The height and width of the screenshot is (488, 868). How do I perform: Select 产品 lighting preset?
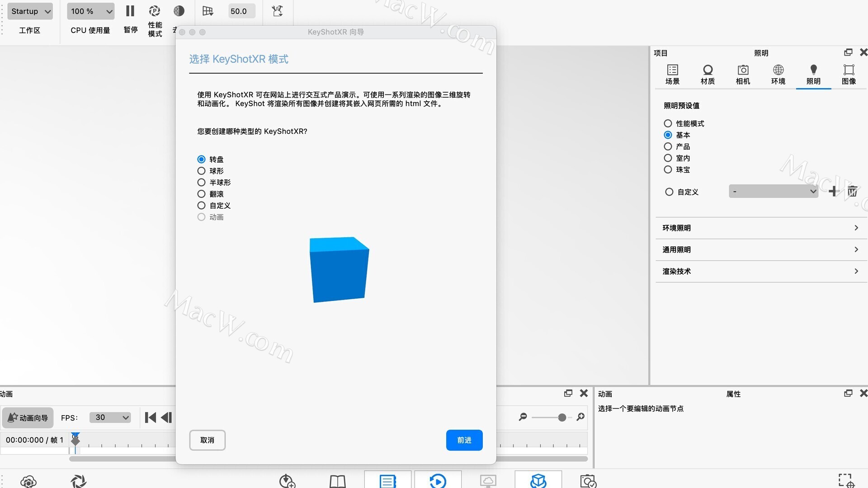668,146
